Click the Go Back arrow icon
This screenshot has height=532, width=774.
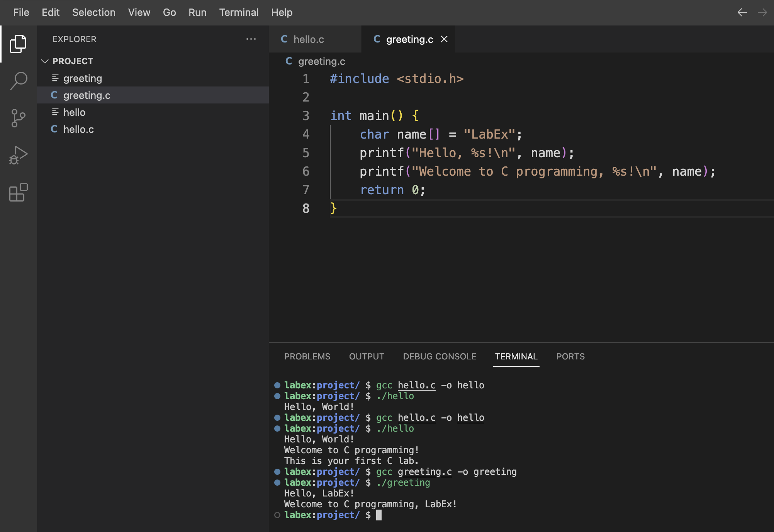[x=742, y=12]
